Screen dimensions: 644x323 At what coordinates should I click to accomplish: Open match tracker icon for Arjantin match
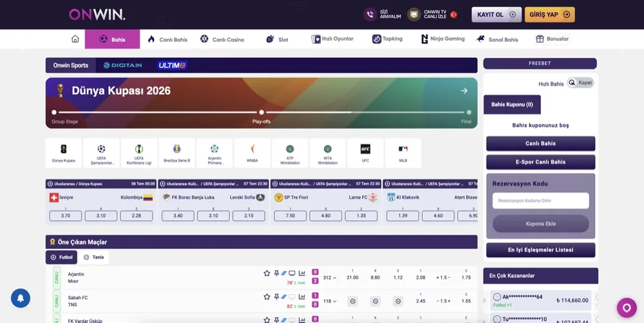click(284, 273)
